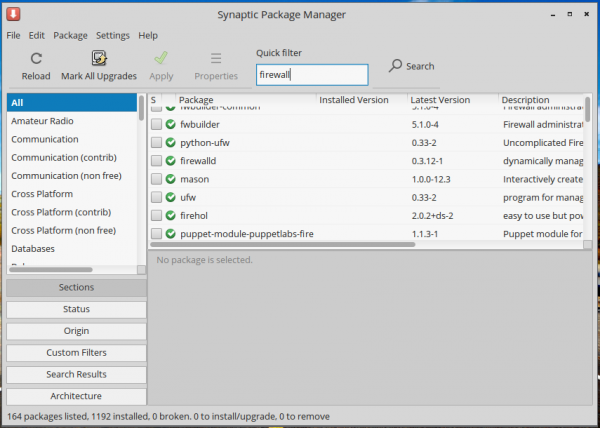Screen dimensions: 600x428
Task: Sort by Description column header
Action: pos(541,100)
